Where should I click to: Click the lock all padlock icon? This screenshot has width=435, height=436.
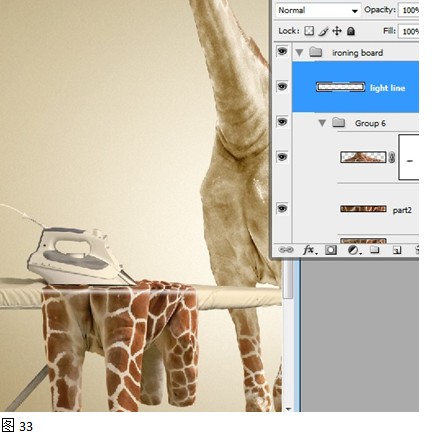click(351, 31)
